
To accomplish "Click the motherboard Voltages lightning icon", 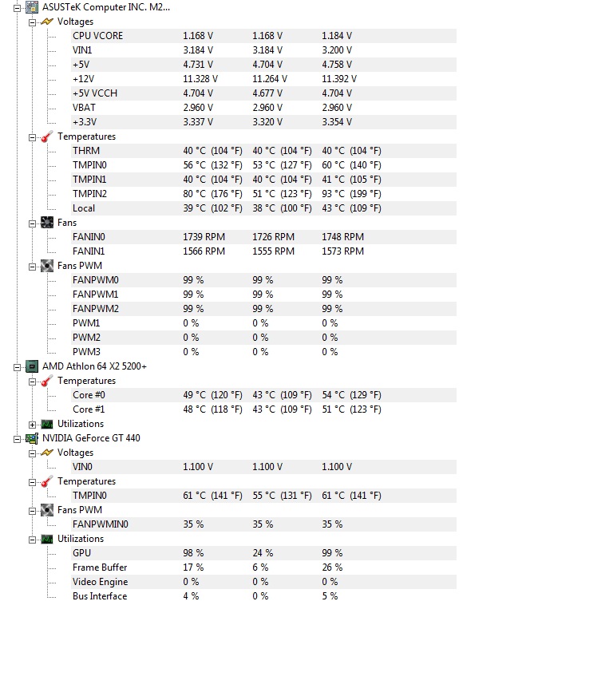I will pyautogui.click(x=47, y=22).
